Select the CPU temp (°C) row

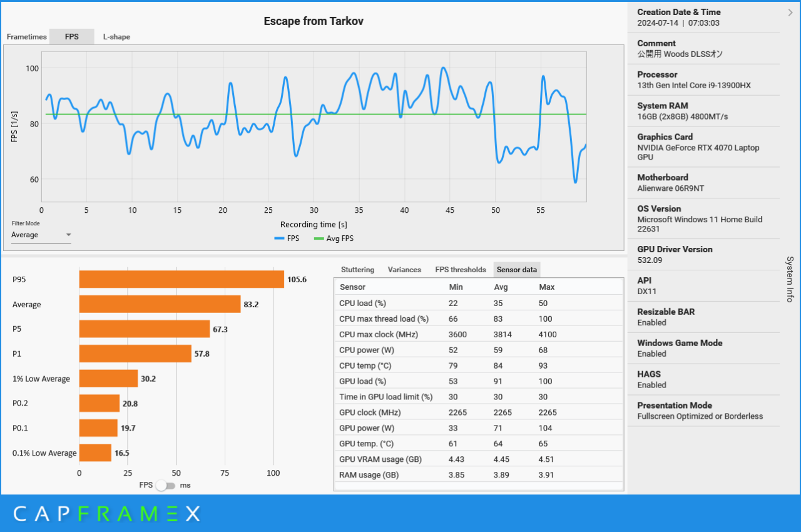[x=479, y=366]
